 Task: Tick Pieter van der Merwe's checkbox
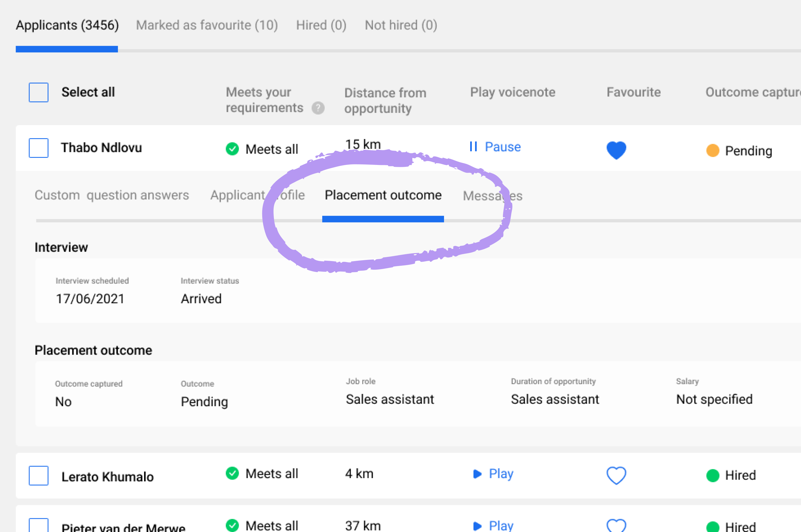click(39, 526)
